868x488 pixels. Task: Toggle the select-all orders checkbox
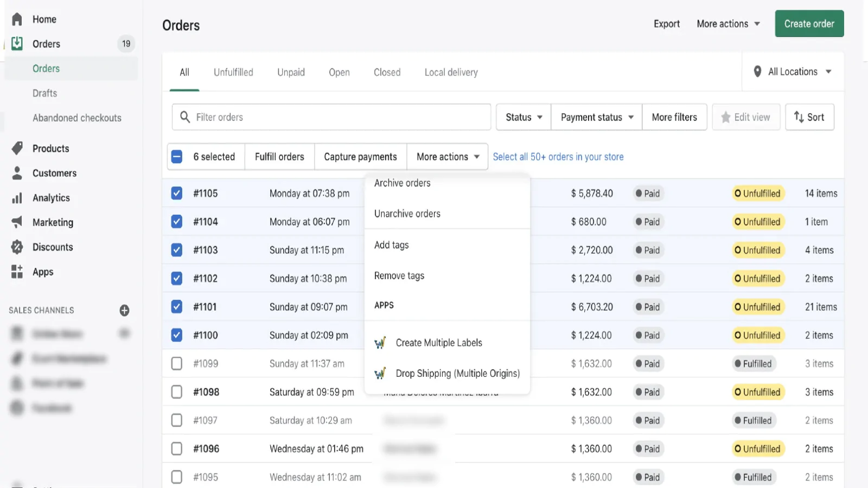tap(177, 157)
